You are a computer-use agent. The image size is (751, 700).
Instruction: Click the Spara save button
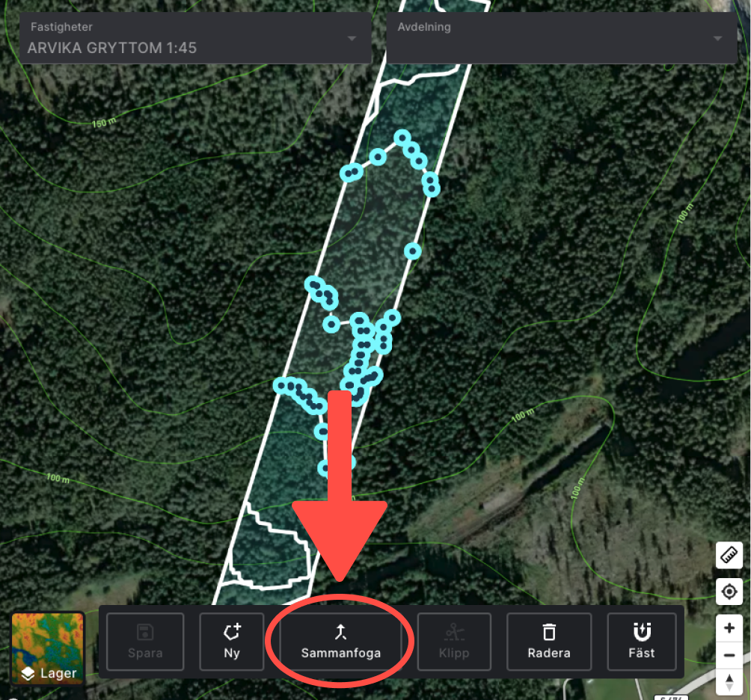click(x=145, y=642)
